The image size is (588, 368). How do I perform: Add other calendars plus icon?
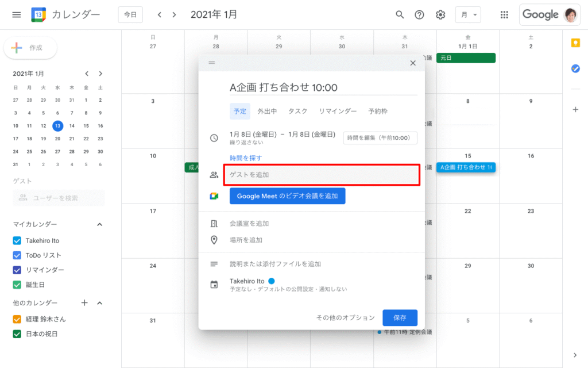tap(84, 302)
